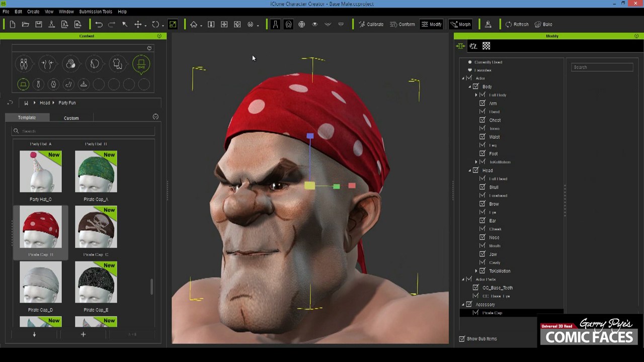Select the Move gizmo tool
This screenshot has height=362, width=644.
[137, 24]
